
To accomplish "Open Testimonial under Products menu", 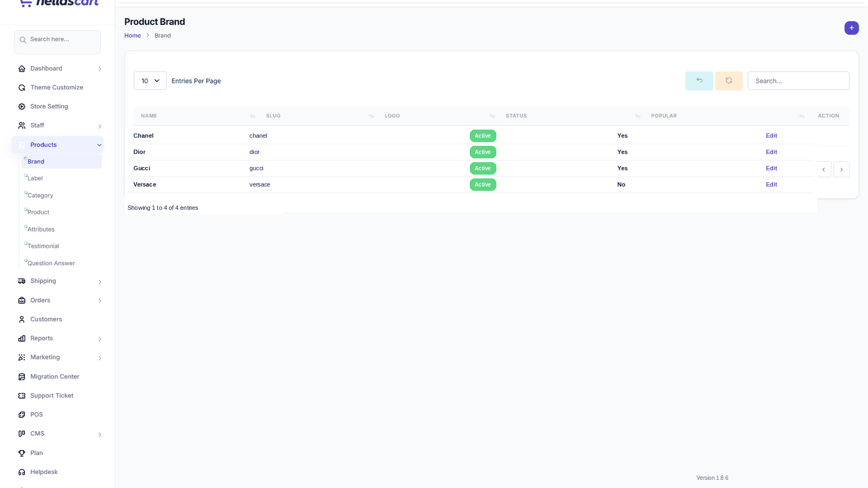I will click(x=43, y=246).
